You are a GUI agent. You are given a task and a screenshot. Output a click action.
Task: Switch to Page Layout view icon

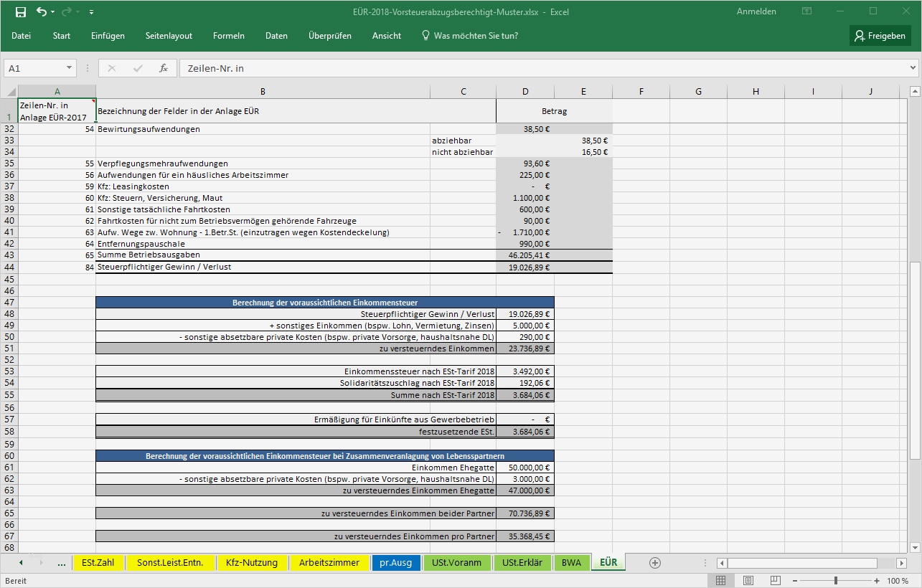pyautogui.click(x=748, y=580)
